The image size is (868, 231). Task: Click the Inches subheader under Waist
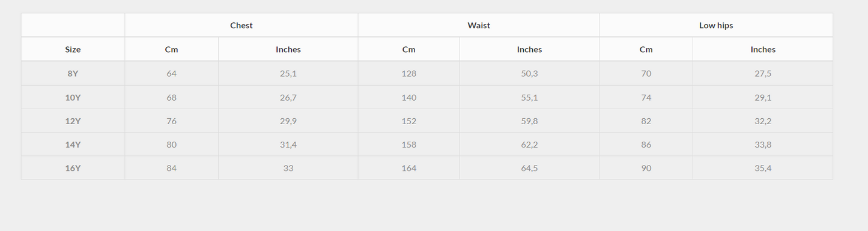click(x=529, y=49)
